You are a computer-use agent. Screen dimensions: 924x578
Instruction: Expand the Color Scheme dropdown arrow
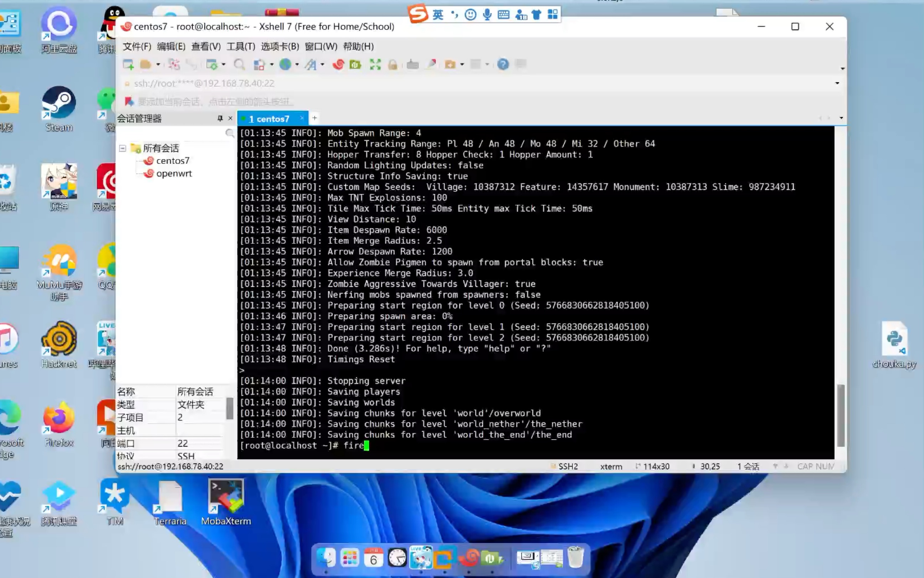pos(272,65)
